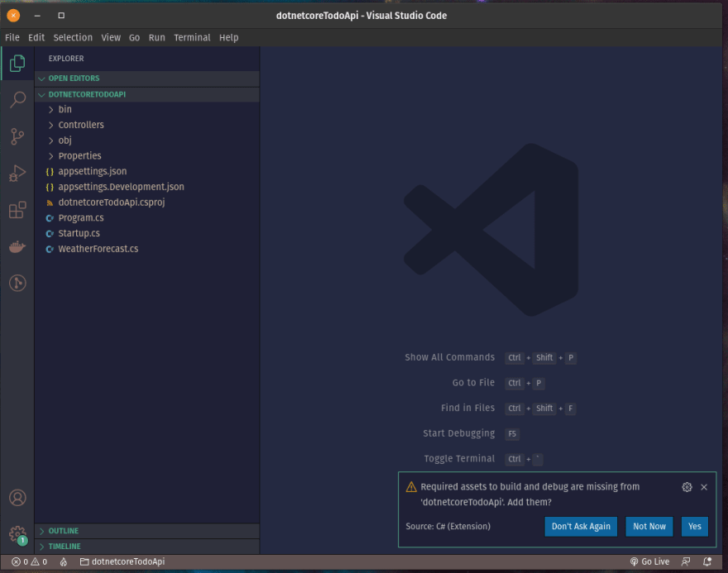This screenshot has height=573, width=728.
Task: Open the Go menu
Action: 134,37
